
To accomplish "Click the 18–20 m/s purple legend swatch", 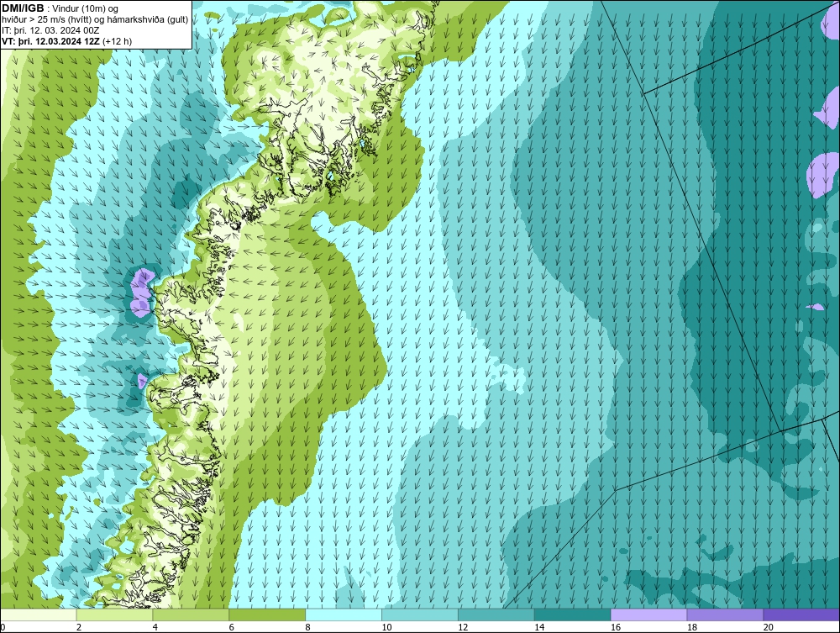I will (x=725, y=615).
